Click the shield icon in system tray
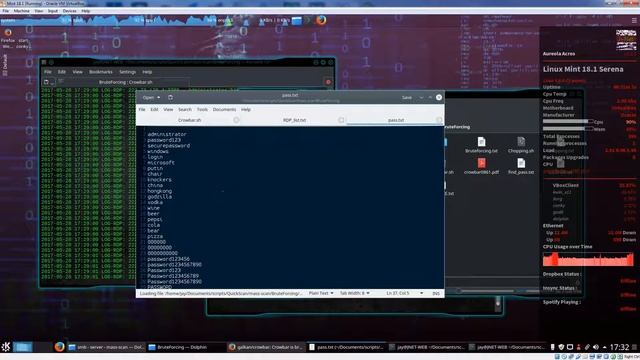The width and height of the screenshot is (640, 360). pyautogui.click(x=561, y=347)
